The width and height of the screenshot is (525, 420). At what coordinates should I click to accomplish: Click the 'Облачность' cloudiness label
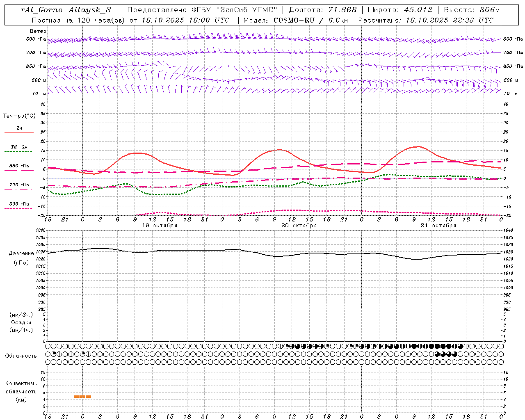pyautogui.click(x=21, y=356)
